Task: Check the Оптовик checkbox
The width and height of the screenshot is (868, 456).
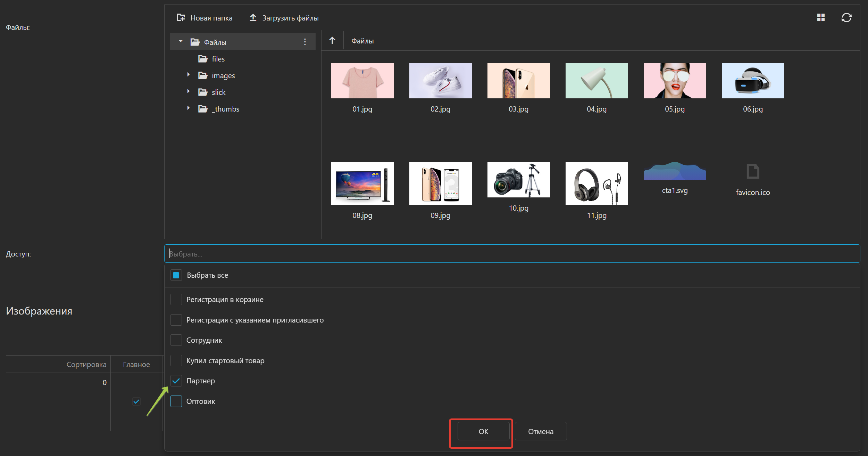Action: [x=176, y=401]
